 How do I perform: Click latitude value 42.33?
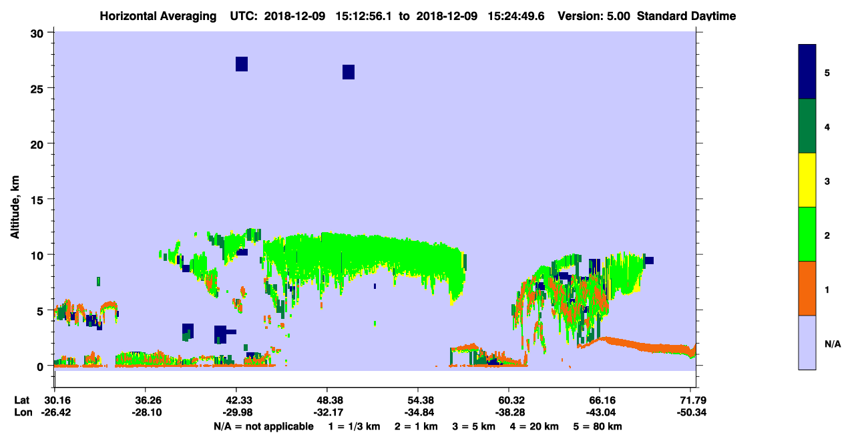tap(236, 400)
